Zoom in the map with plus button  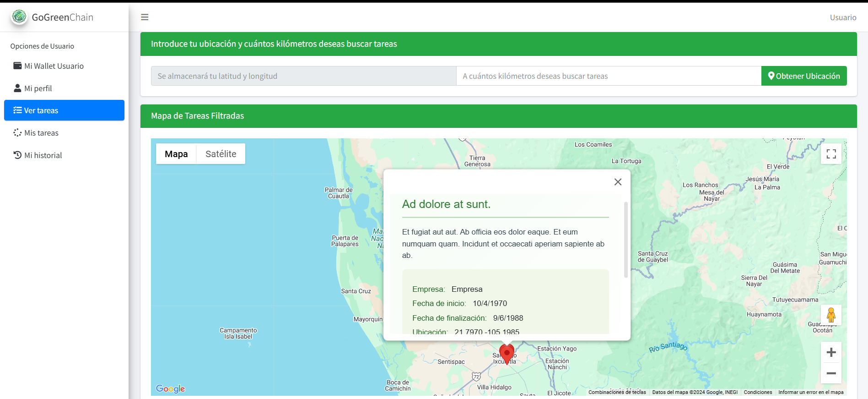click(x=831, y=352)
